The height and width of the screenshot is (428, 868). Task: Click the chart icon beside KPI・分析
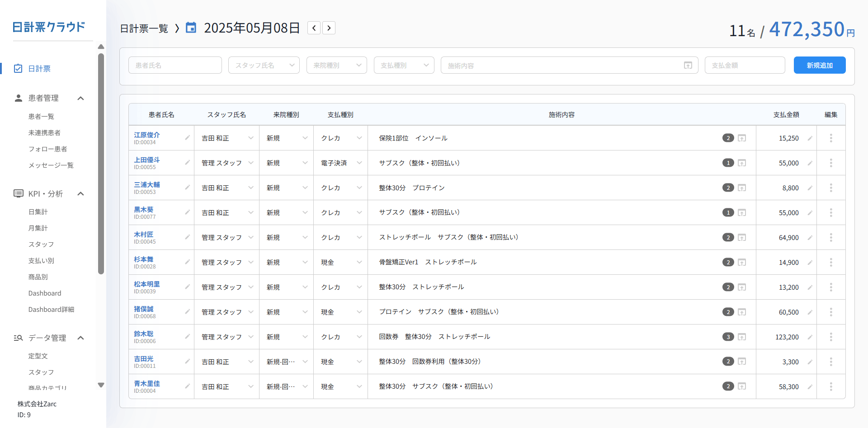(x=18, y=193)
